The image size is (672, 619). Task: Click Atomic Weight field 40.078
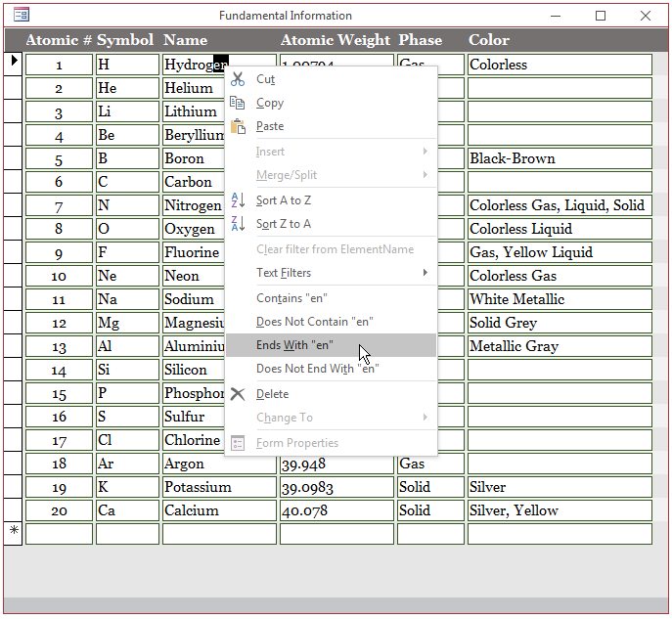pos(336,510)
